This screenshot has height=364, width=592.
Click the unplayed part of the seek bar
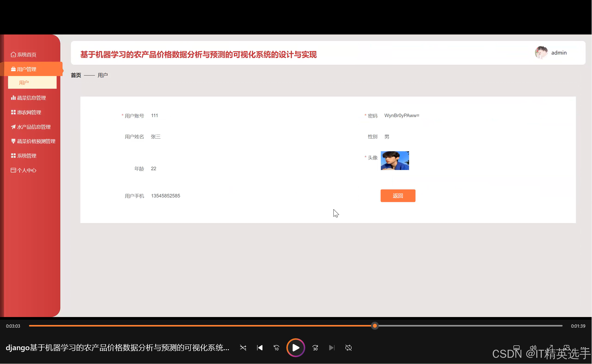point(470,326)
